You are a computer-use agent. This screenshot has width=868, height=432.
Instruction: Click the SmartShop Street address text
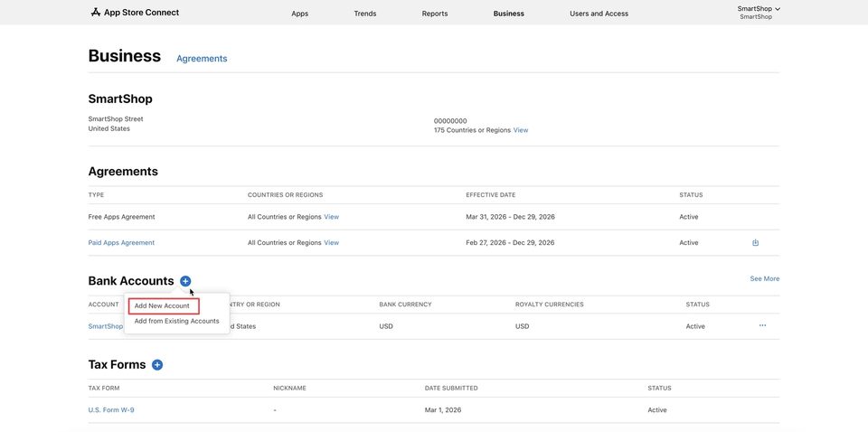(x=116, y=119)
